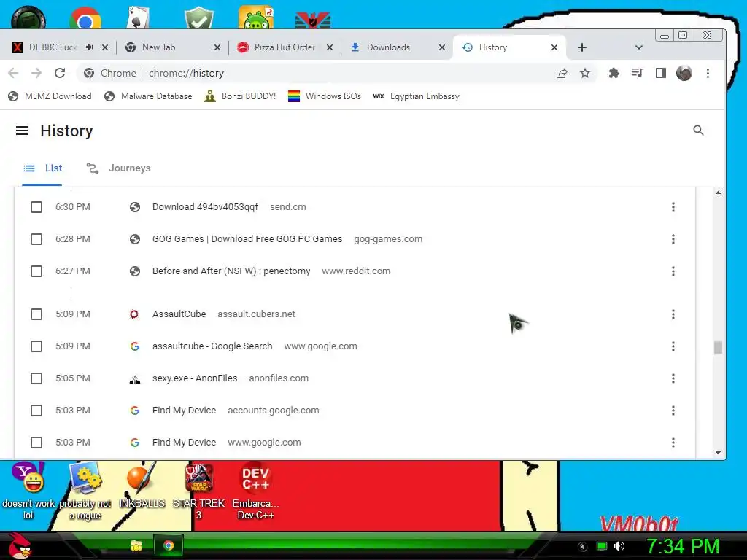Click the scrollbar down arrow
Image resolution: width=747 pixels, height=560 pixels.
(718, 453)
